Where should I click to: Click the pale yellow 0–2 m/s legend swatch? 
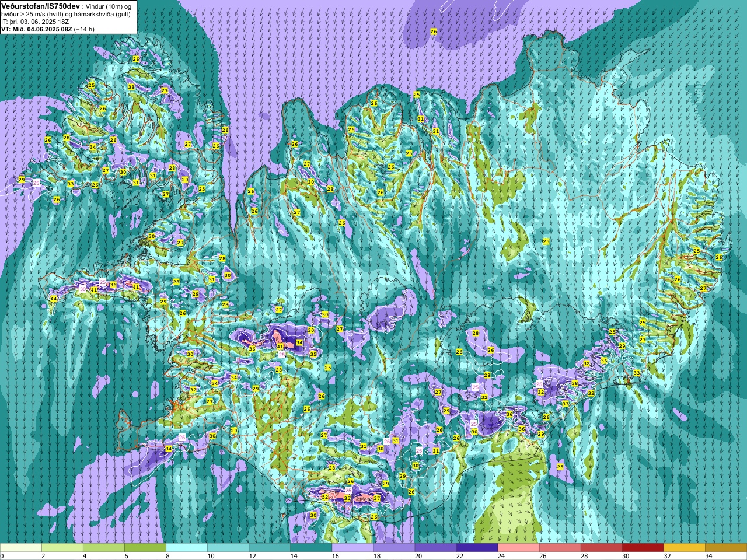pyautogui.click(x=21, y=548)
